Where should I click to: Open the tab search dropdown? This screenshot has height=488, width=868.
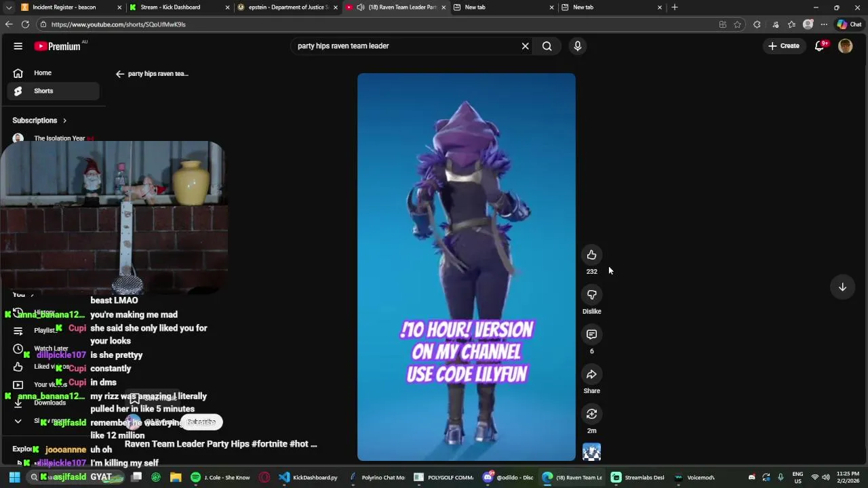click(9, 7)
